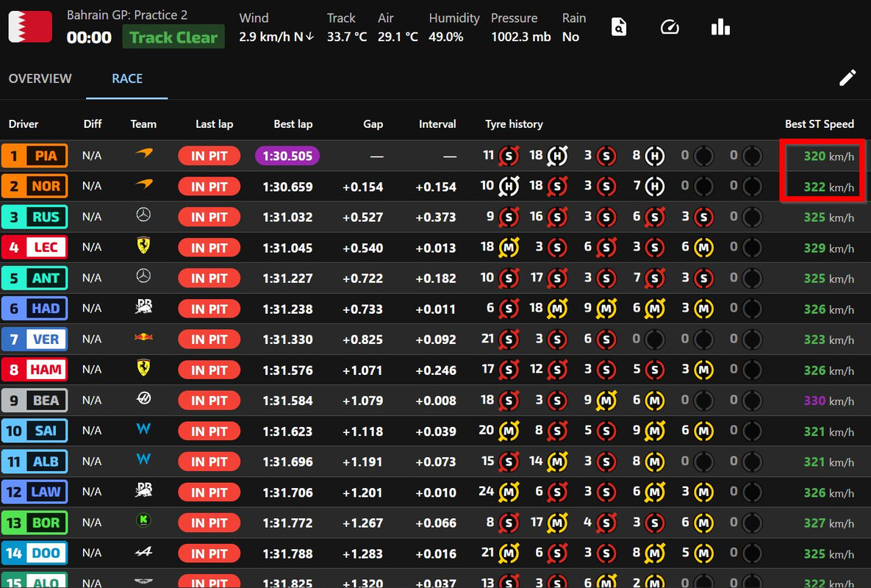Click 327 km/h speed for BOR
The width and height of the screenshot is (871, 588).
pyautogui.click(x=829, y=523)
